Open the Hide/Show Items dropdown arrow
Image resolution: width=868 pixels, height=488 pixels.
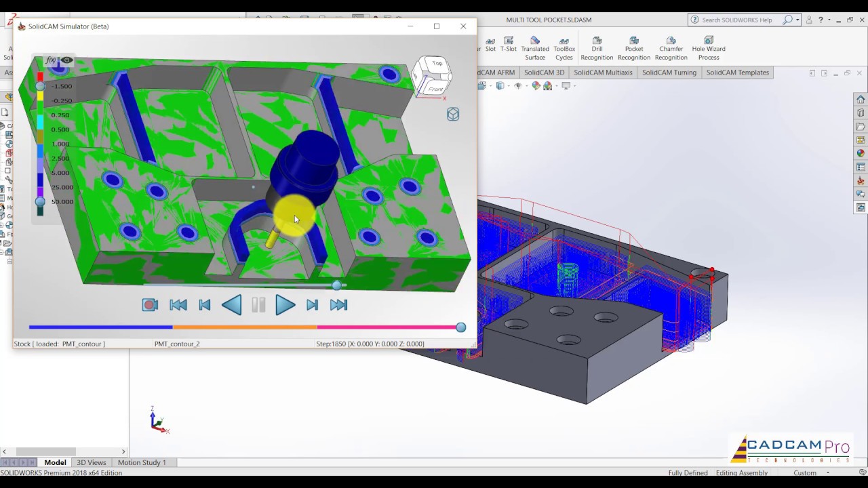pyautogui.click(x=527, y=86)
